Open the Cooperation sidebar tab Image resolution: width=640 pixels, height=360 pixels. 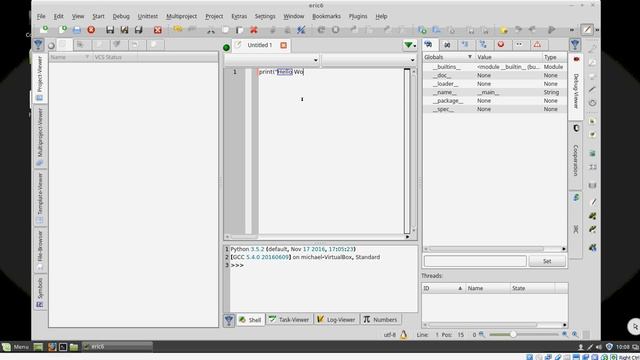point(576,155)
